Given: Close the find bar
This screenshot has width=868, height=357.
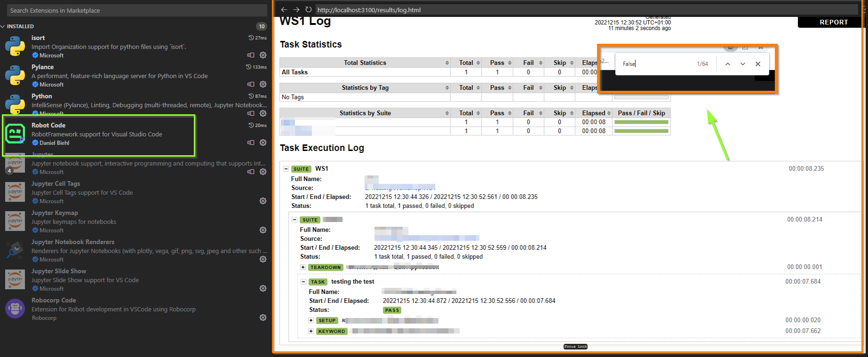Looking at the screenshot, I should (758, 64).
